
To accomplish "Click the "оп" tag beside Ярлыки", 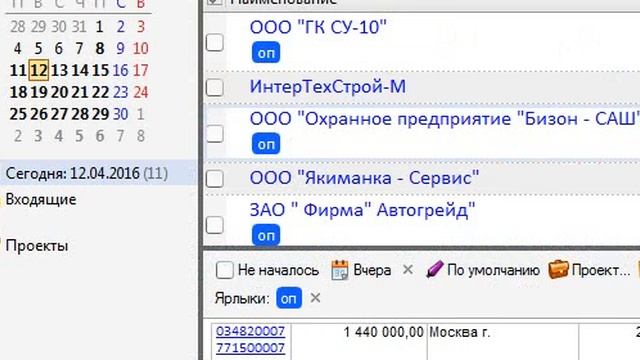I will coord(289,298).
